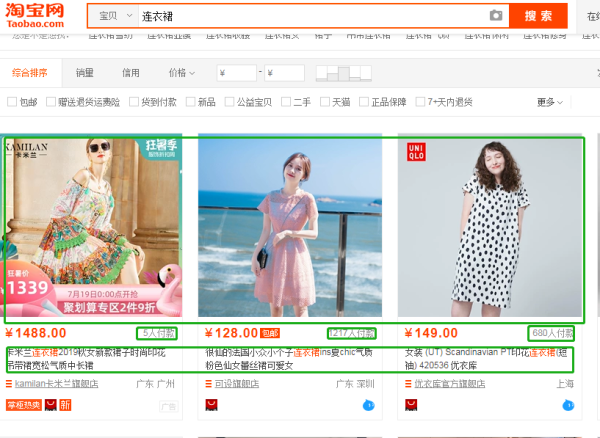Image resolution: width=600 pixels, height=438 pixels.
Task: Click the 5人付款 sales count
Action: pos(158,333)
